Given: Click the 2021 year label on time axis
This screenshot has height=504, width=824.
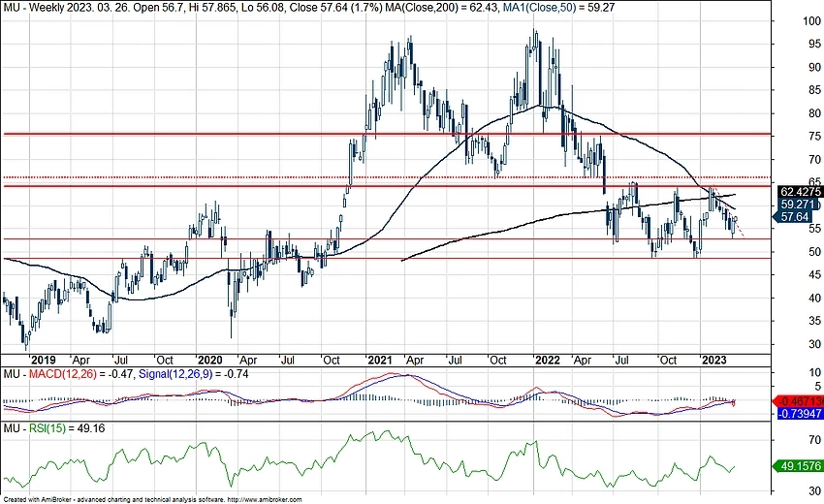Looking at the screenshot, I should click(379, 360).
